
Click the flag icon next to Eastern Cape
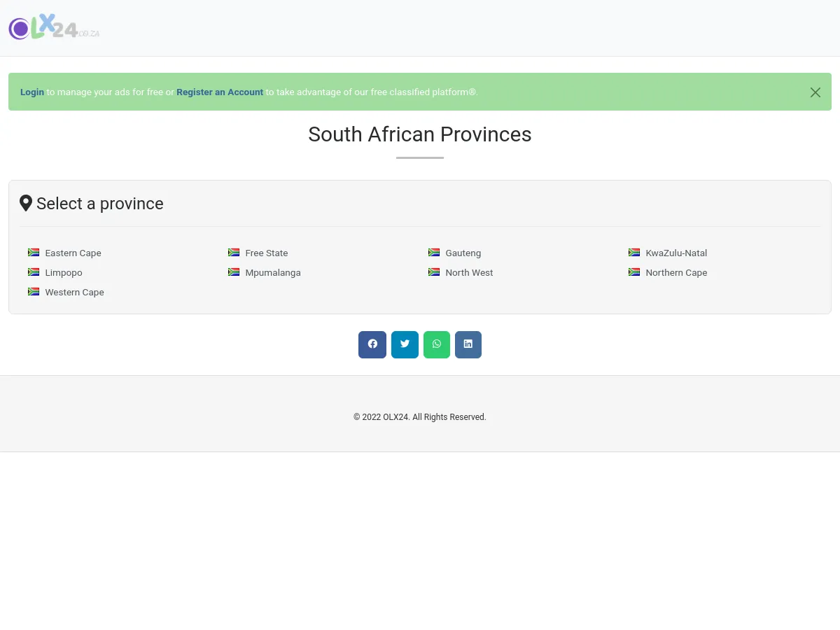pos(34,252)
